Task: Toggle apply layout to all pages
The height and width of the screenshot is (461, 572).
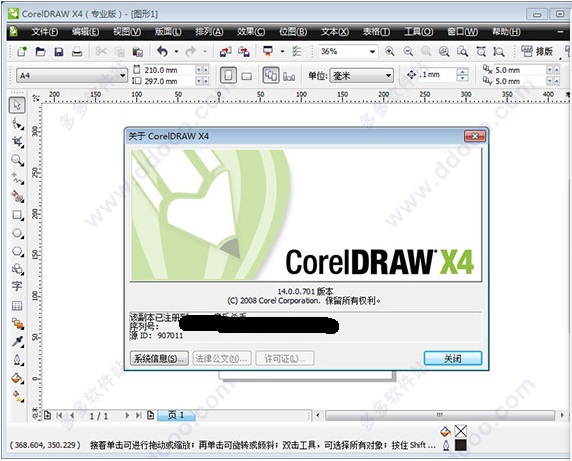Action: point(271,75)
